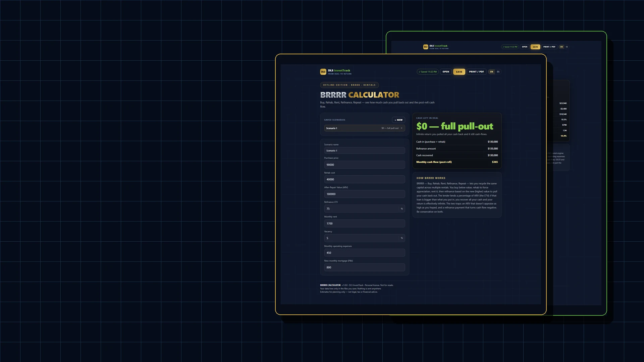
Task: Click the '$0 — full pull-out' headline
Action: click(x=455, y=126)
